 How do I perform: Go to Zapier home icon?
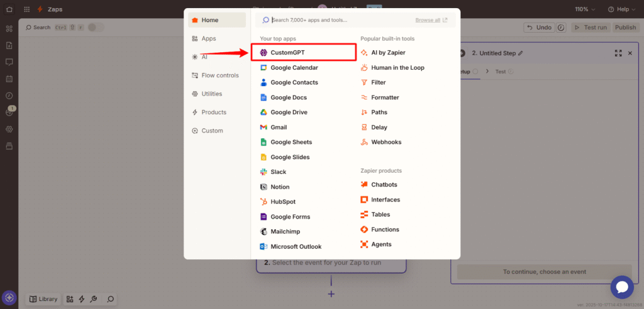click(9, 9)
